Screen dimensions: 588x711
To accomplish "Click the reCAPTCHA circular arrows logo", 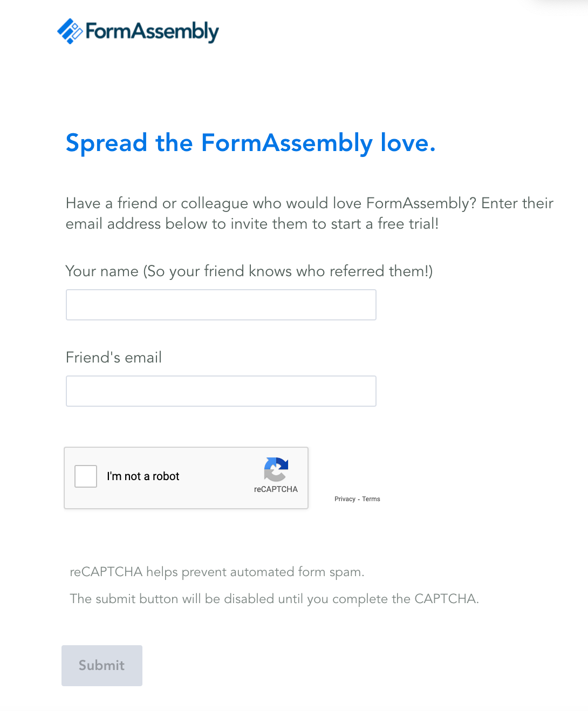I will coord(276,469).
